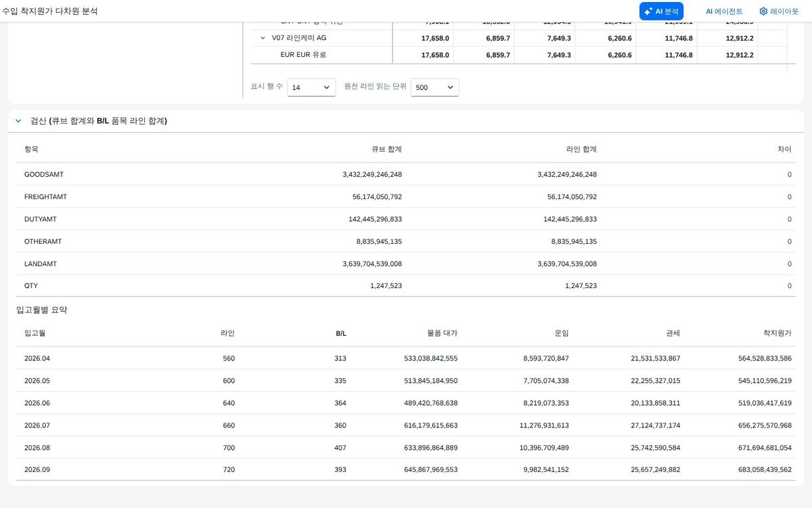Screen dimensions: 812x508
Task: Click the 차이 value 0 for QTY
Action: pyautogui.click(x=789, y=286)
